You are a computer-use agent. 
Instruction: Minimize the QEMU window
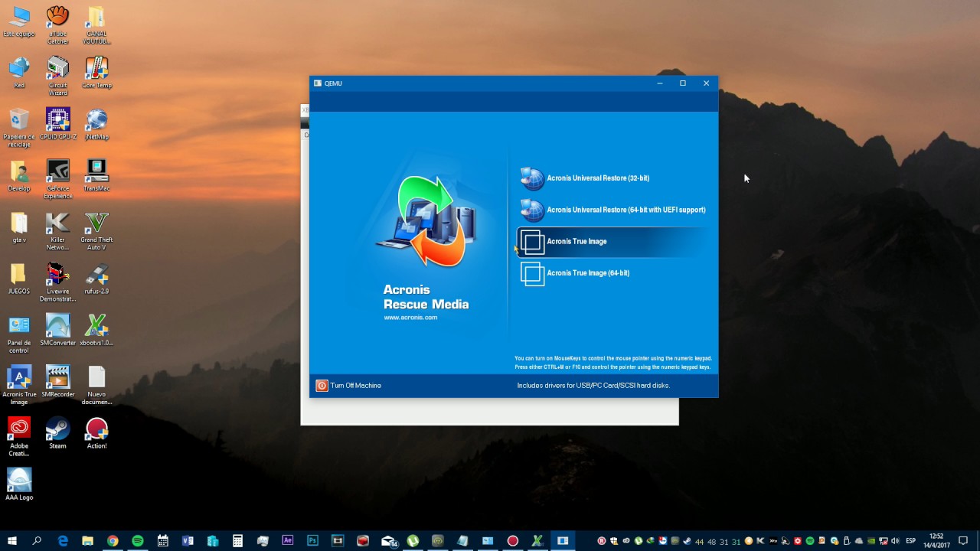click(x=659, y=83)
